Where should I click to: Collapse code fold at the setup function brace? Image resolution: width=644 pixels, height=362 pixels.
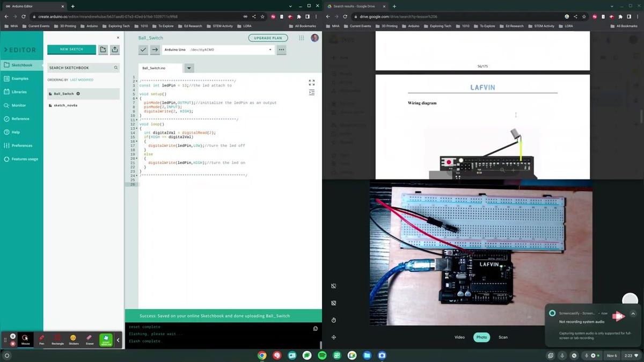[136, 98]
